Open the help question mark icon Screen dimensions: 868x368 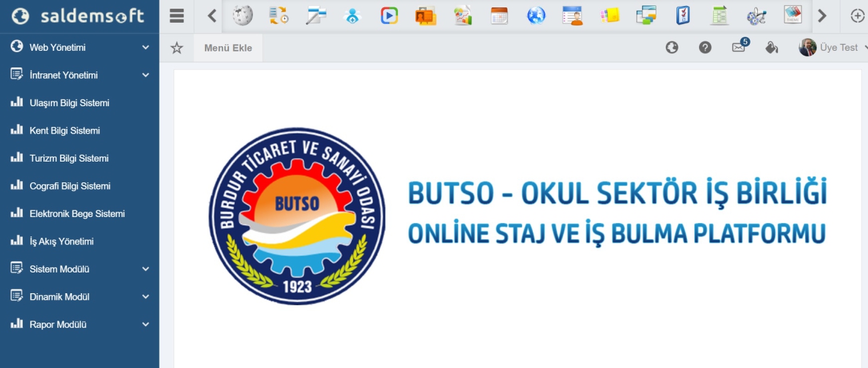pos(705,47)
